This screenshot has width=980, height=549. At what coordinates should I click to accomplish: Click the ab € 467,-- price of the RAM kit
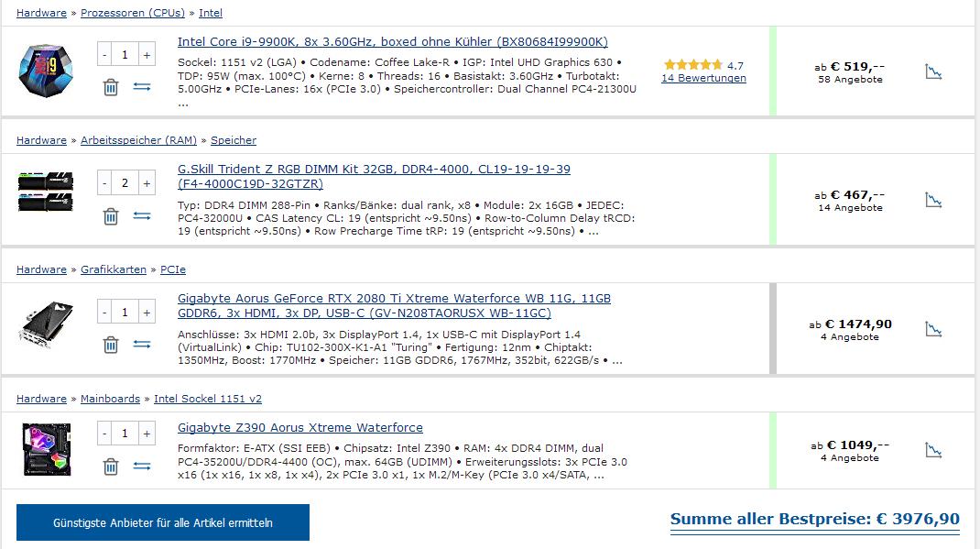[849, 194]
